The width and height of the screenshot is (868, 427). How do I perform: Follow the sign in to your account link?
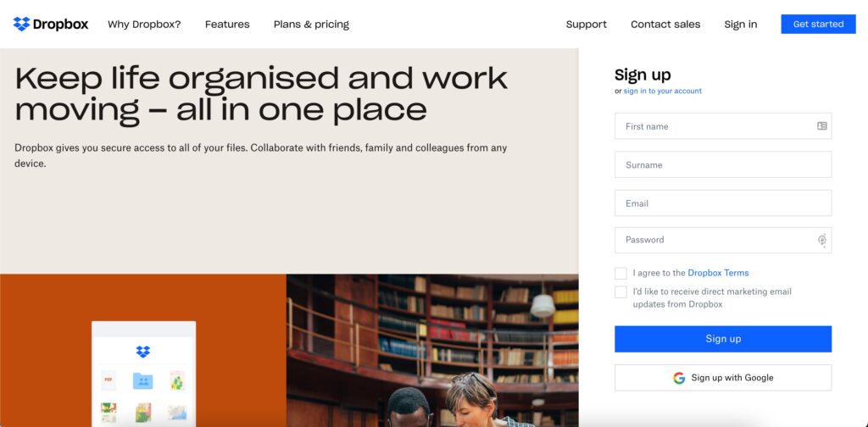(x=663, y=91)
